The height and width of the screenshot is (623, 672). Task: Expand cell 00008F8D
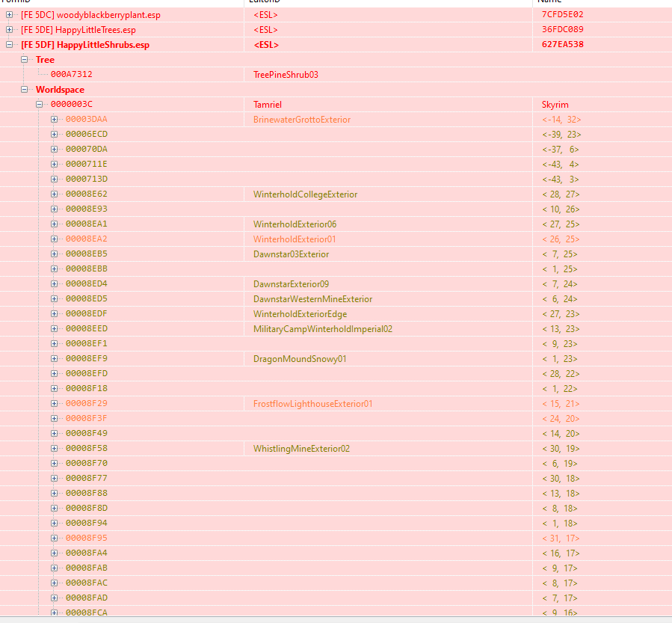click(54, 508)
